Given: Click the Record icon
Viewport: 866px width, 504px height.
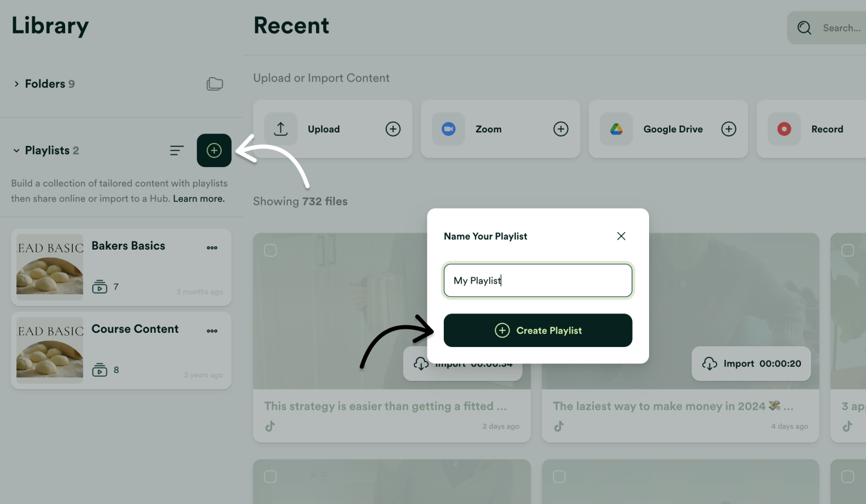Looking at the screenshot, I should (x=784, y=129).
